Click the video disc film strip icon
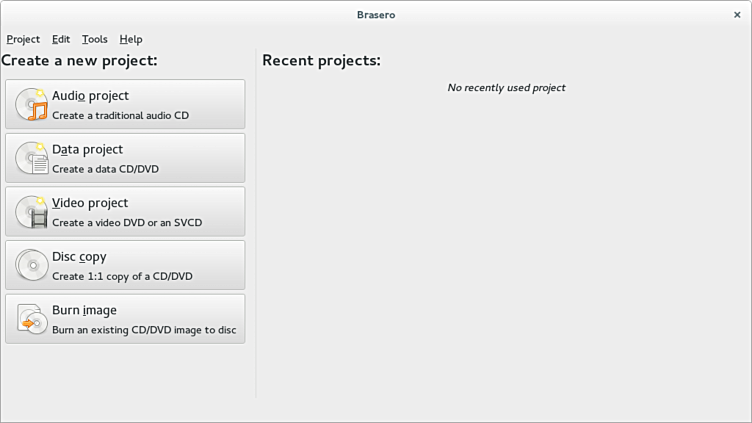 click(31, 211)
